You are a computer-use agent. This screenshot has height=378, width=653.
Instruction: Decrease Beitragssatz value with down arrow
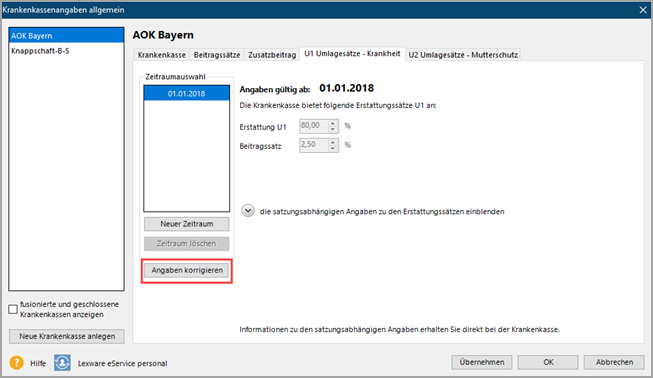333,149
